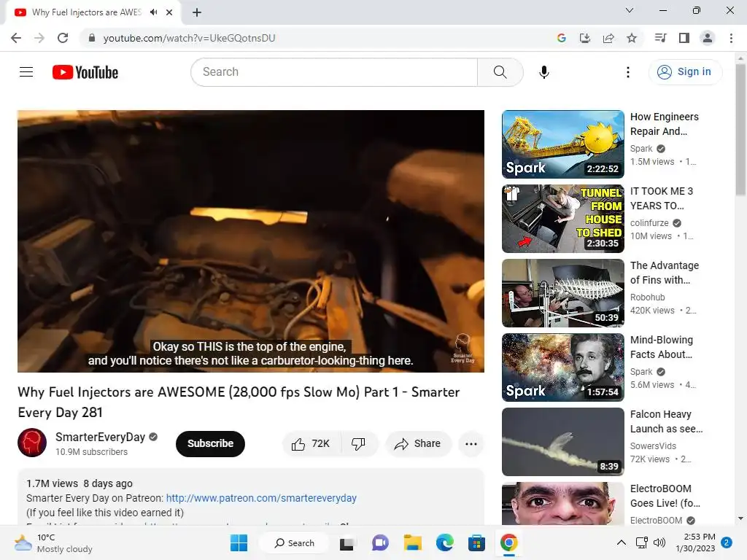Image resolution: width=747 pixels, height=560 pixels.
Task: Click the install/download page icon in address bar
Action: [x=585, y=38]
